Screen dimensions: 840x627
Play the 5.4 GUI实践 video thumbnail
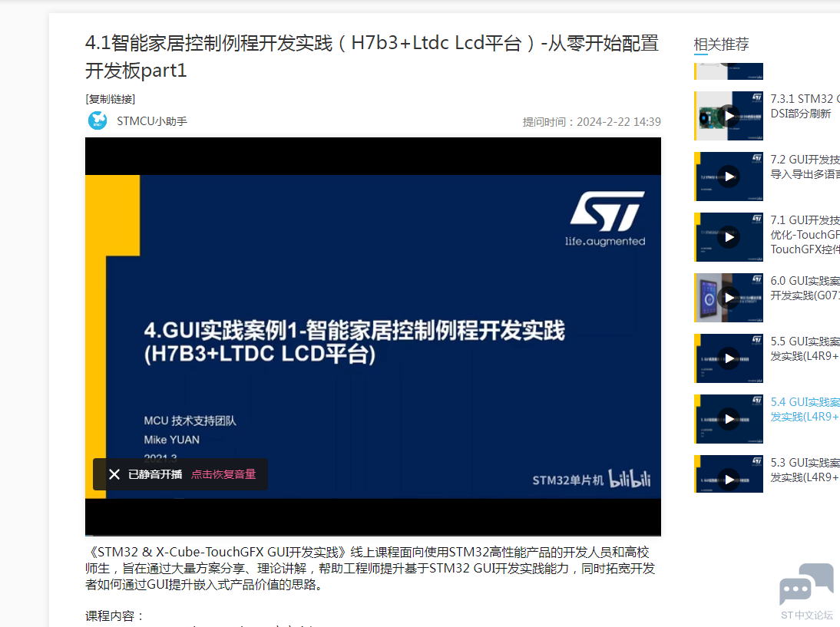click(x=729, y=419)
